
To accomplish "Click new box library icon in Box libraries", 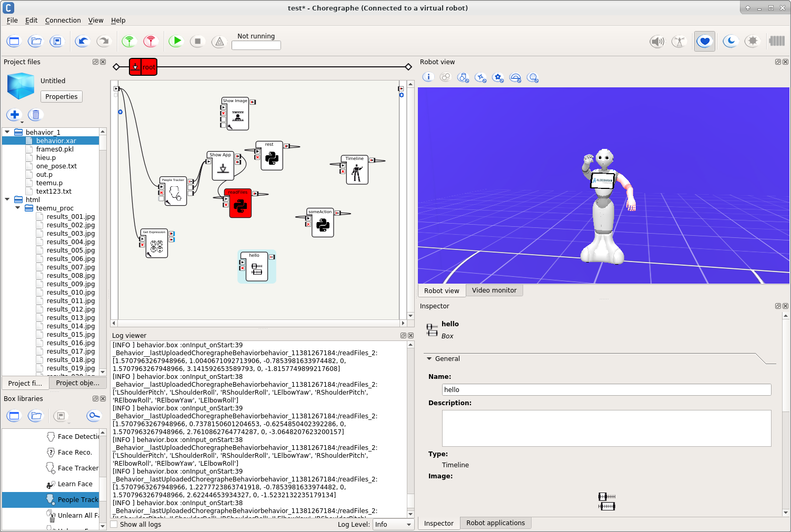I will 14,416.
